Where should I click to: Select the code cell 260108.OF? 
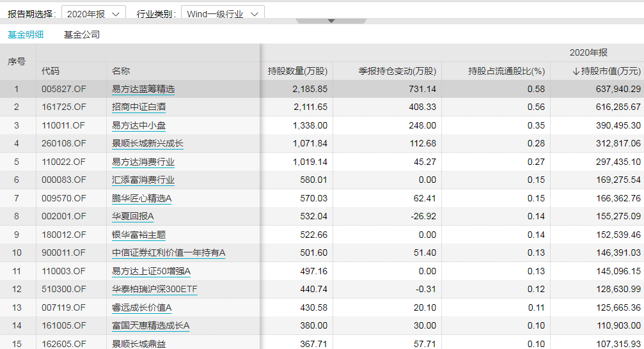click(64, 144)
